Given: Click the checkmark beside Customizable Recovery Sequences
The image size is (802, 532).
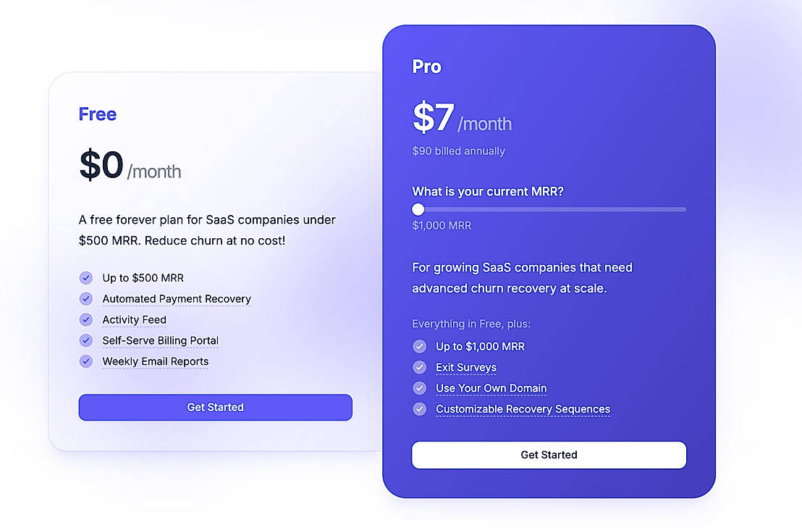Looking at the screenshot, I should [419, 409].
